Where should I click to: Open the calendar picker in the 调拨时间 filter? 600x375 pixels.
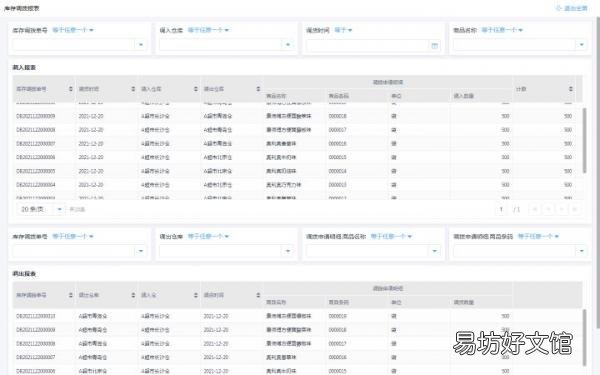coord(434,46)
